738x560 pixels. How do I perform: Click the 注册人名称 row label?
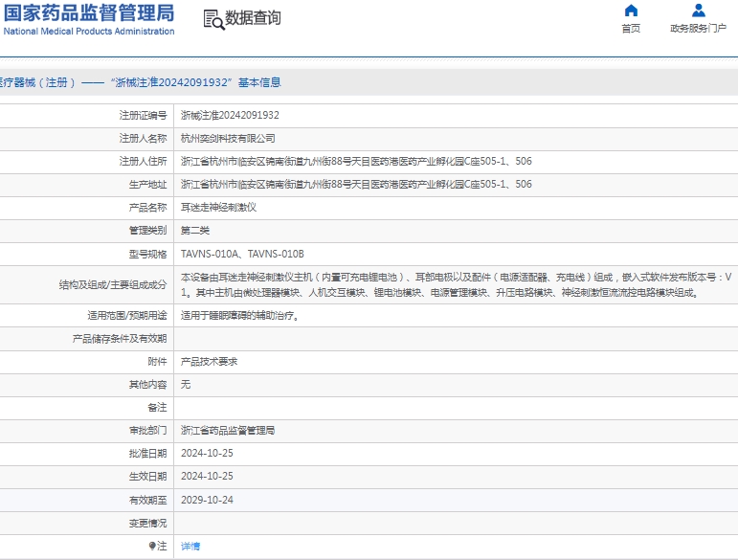[143, 139]
